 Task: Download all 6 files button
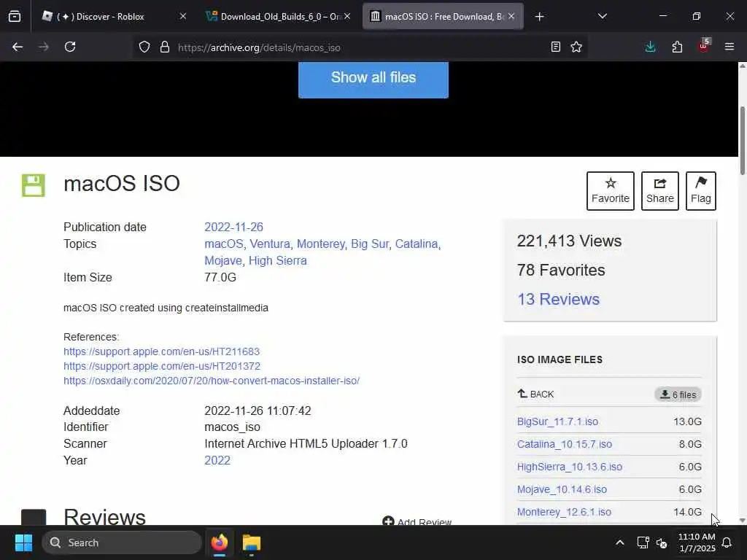[x=678, y=394]
